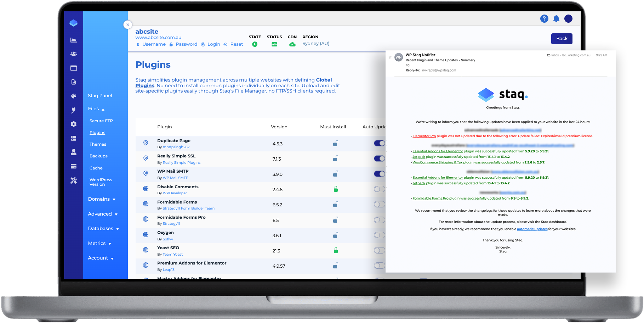Click the green Status icon
644x323 pixels.
[x=274, y=44]
